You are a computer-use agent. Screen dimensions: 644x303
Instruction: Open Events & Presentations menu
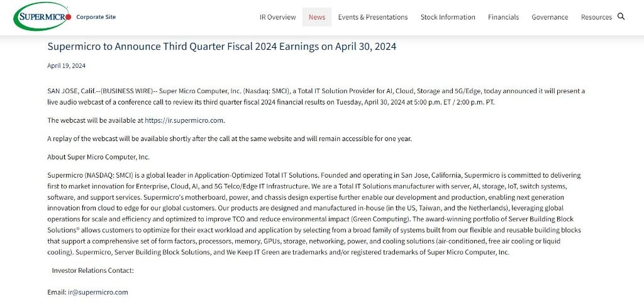[373, 17]
